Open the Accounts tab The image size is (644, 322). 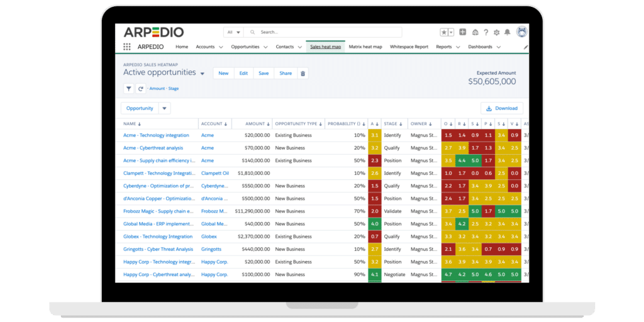click(x=206, y=47)
